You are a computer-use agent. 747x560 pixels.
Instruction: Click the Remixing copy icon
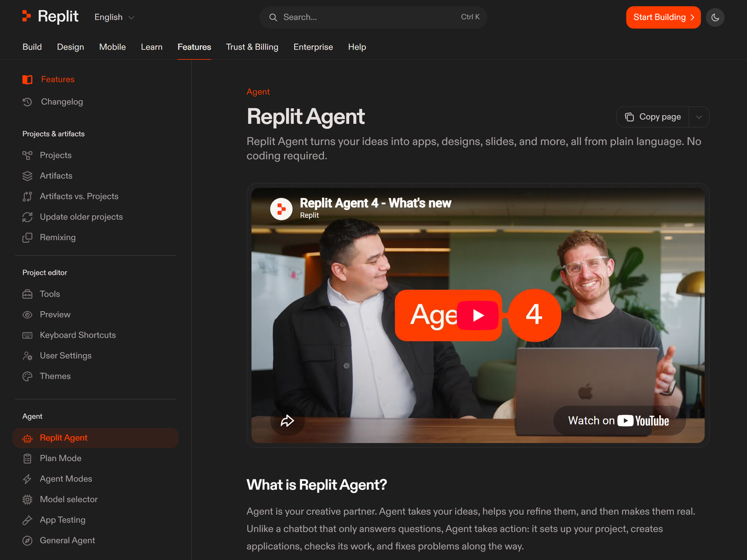click(x=28, y=238)
